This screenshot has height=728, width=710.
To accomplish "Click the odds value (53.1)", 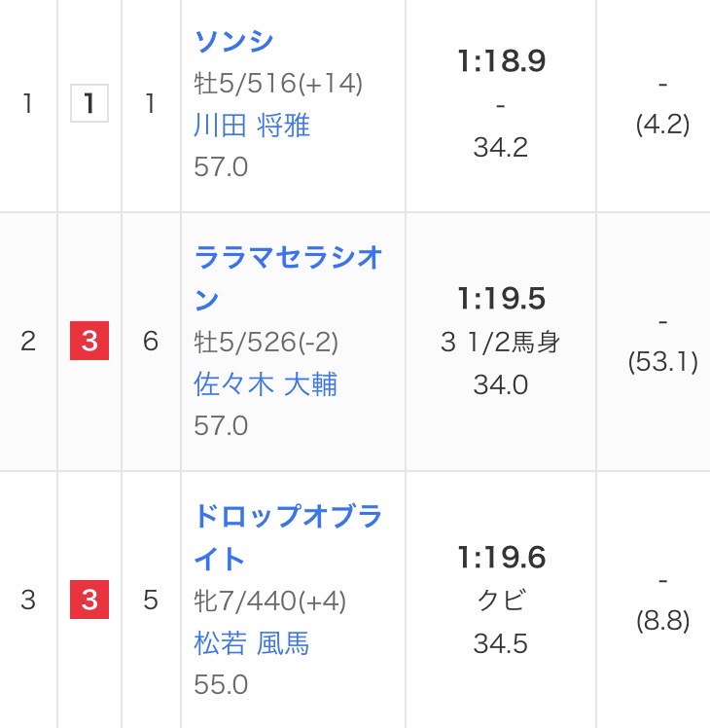I will [x=662, y=363].
